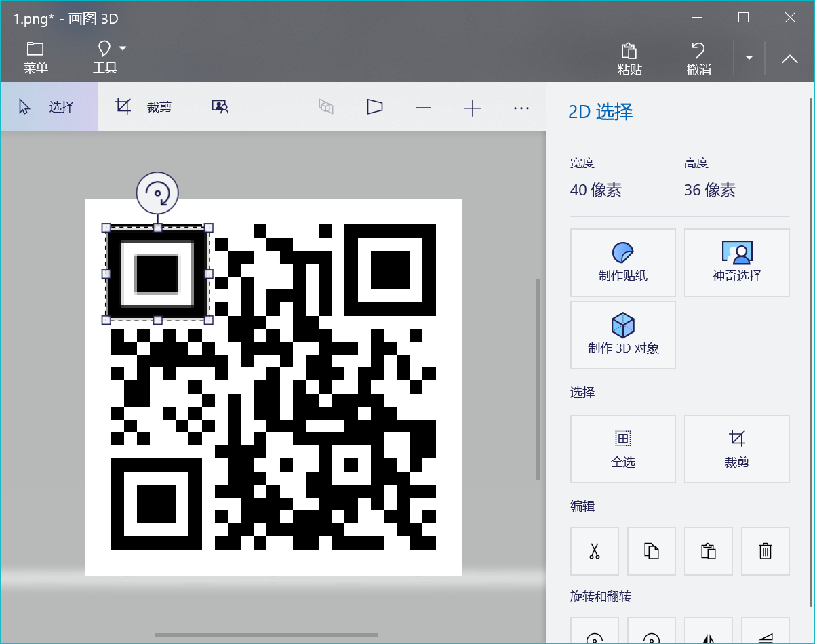This screenshot has width=815, height=644.
Task: Click the rotate right icon
Action: click(x=652, y=631)
